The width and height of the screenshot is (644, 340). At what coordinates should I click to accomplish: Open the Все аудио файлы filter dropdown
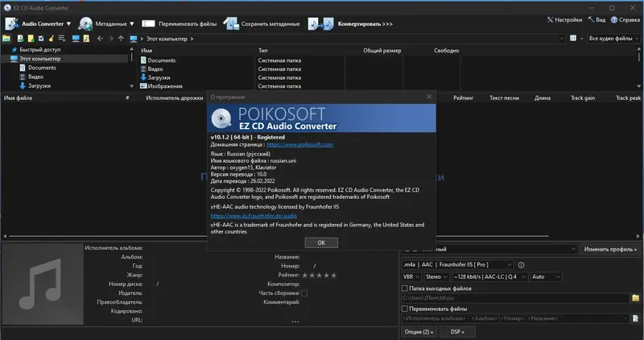[613, 38]
